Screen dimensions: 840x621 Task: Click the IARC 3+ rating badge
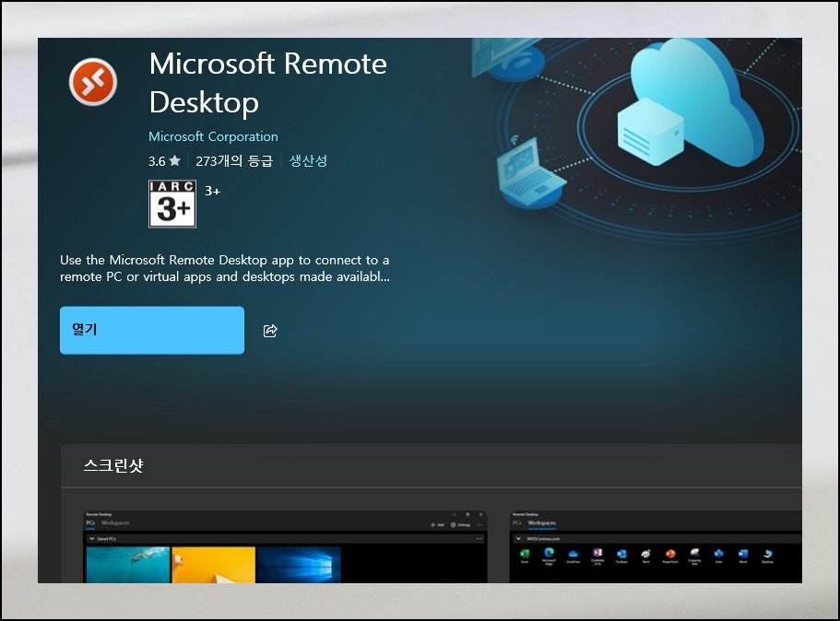click(x=172, y=204)
